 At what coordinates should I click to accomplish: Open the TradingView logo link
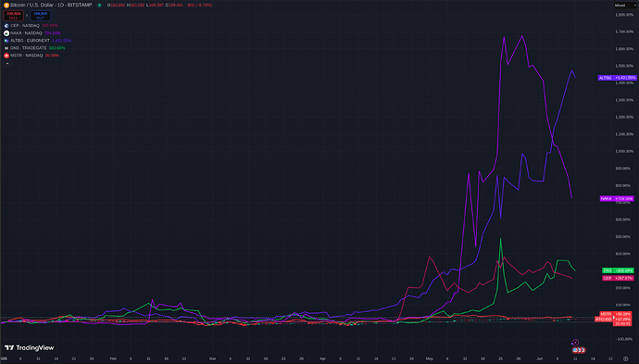point(30,347)
